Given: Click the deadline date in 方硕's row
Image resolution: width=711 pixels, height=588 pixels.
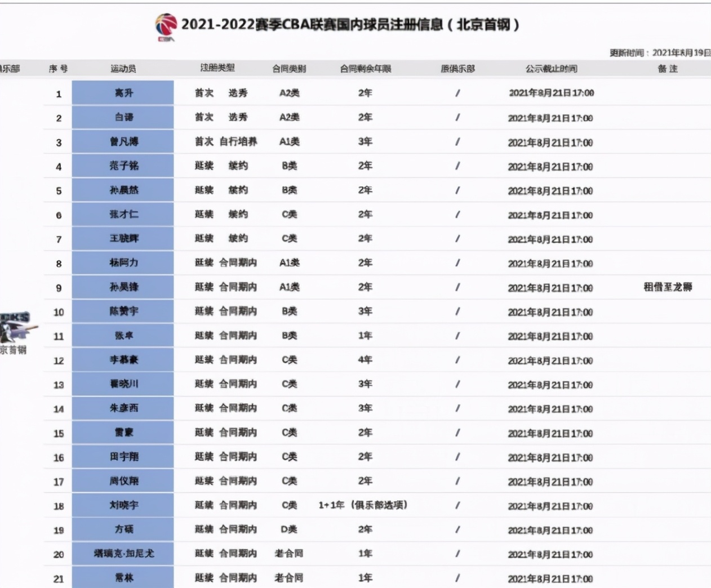Looking at the screenshot, I should [550, 529].
